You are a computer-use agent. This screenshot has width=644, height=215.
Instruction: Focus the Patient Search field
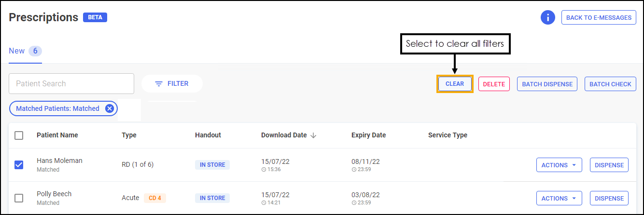[71, 84]
